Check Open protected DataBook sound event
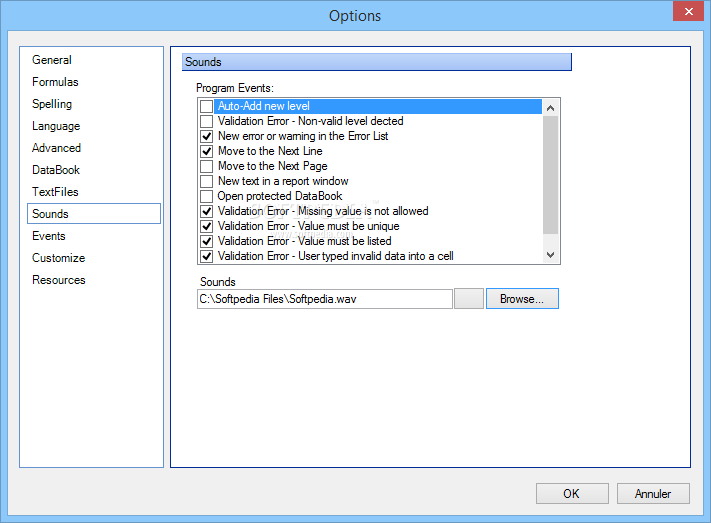This screenshot has width=711, height=523. [x=207, y=196]
